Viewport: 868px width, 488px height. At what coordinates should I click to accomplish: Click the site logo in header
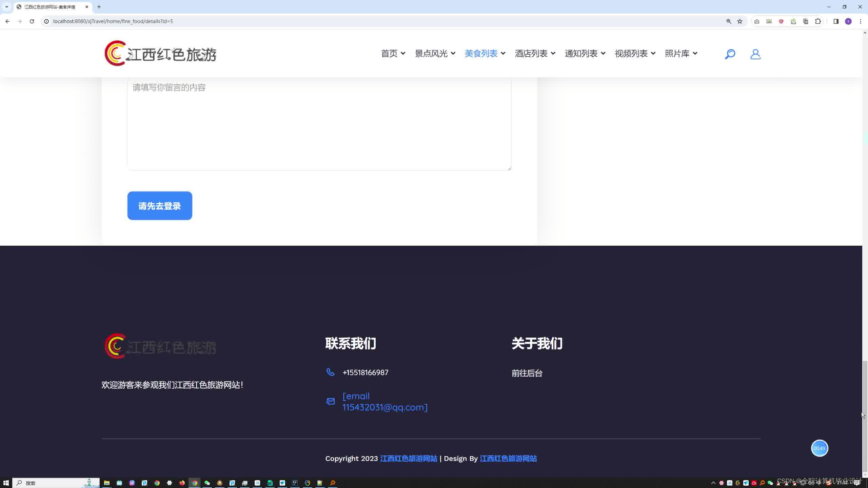160,54
